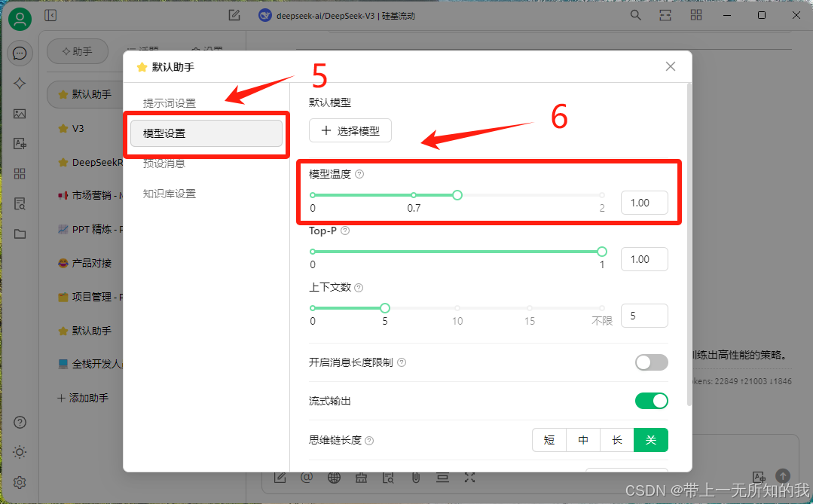This screenshot has width=813, height=504.
Task: Click the help icon beside Top-P
Action: (x=345, y=231)
